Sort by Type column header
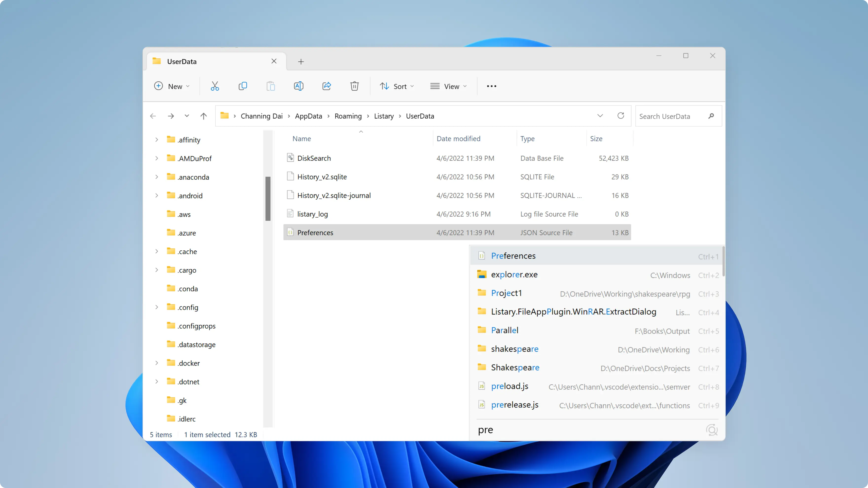 click(527, 139)
